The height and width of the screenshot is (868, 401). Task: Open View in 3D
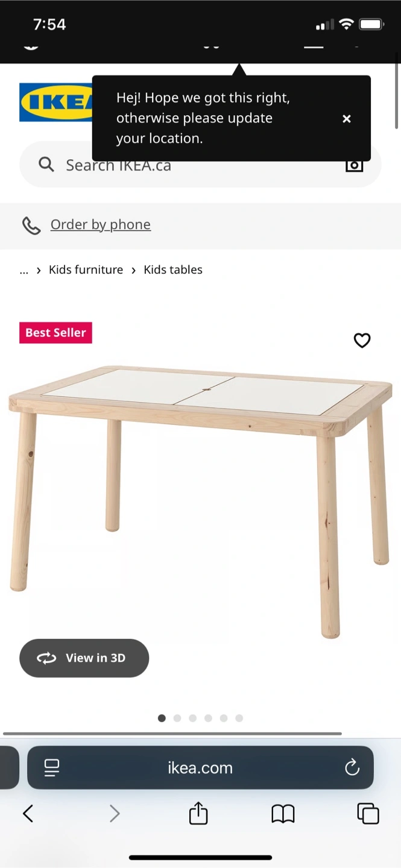[x=84, y=658]
